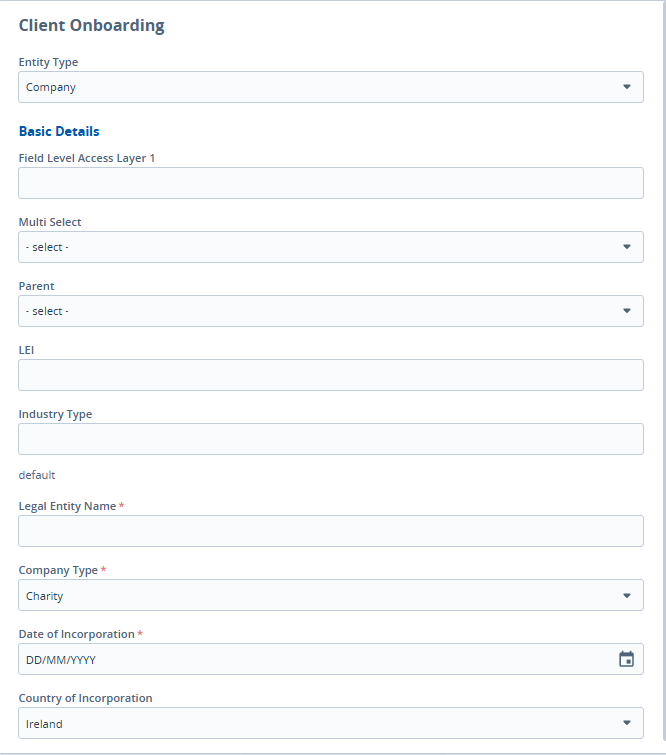Click the Parent field caret arrow
The height and width of the screenshot is (755, 666).
click(627, 311)
